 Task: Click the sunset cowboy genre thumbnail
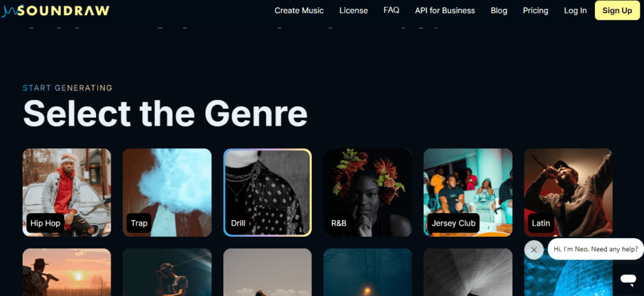tap(67, 272)
